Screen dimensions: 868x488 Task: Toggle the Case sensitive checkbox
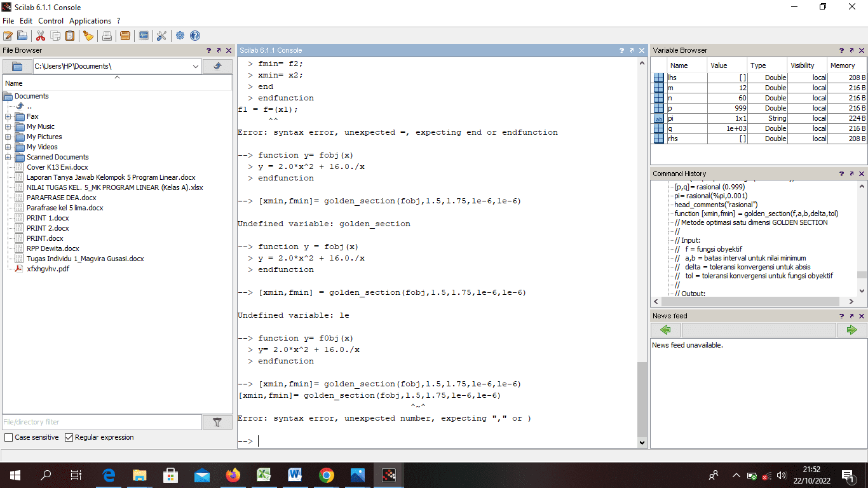click(8, 437)
